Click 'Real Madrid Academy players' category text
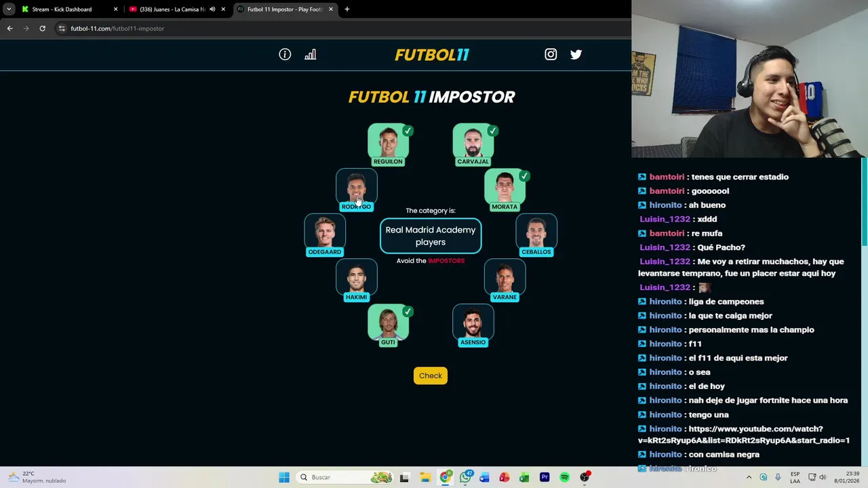 [x=431, y=236]
